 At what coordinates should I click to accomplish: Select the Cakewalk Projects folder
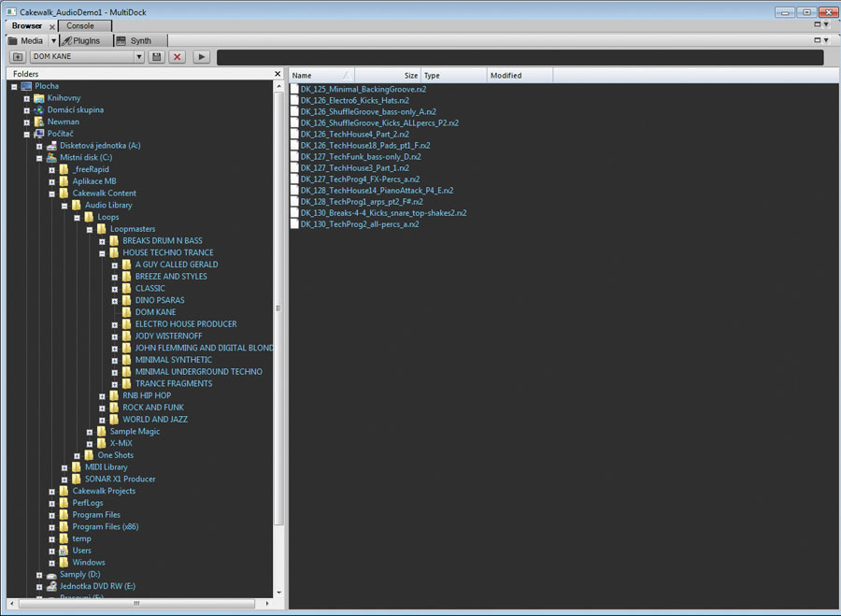pyautogui.click(x=104, y=491)
